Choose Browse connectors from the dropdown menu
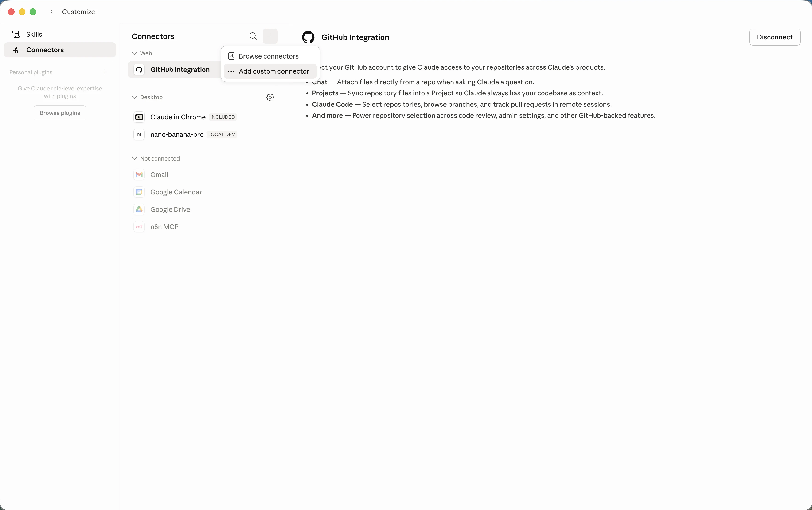Screen dimensions: 812x510 coord(270,56)
